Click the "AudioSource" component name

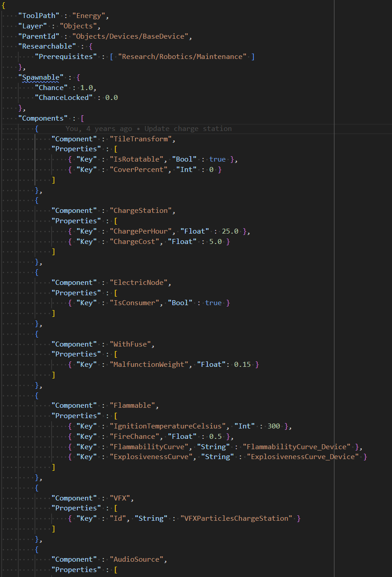[137, 559]
